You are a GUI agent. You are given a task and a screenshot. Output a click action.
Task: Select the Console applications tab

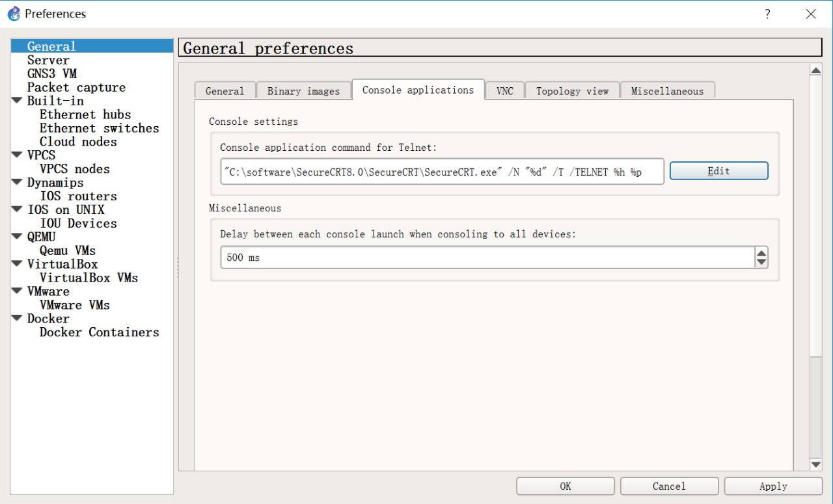pos(418,90)
